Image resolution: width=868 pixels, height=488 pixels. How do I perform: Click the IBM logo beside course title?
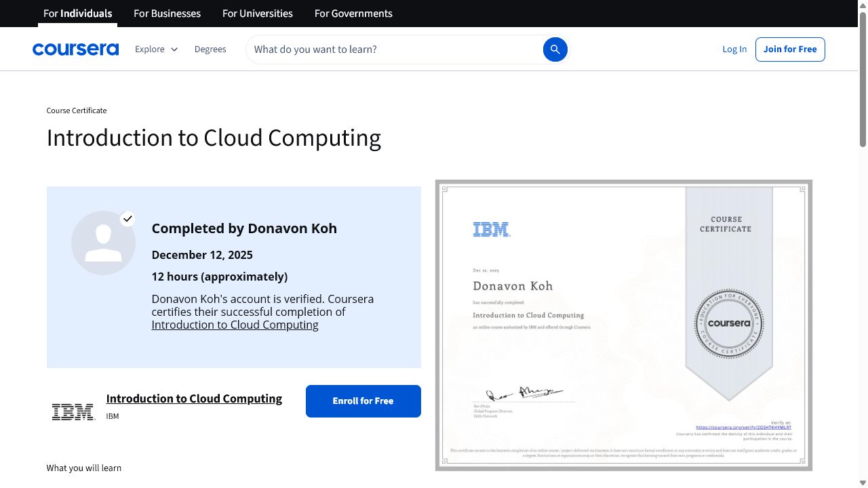pos(73,411)
